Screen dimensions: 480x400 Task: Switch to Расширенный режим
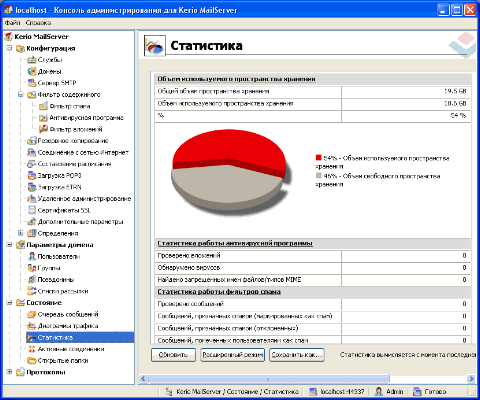point(233,355)
